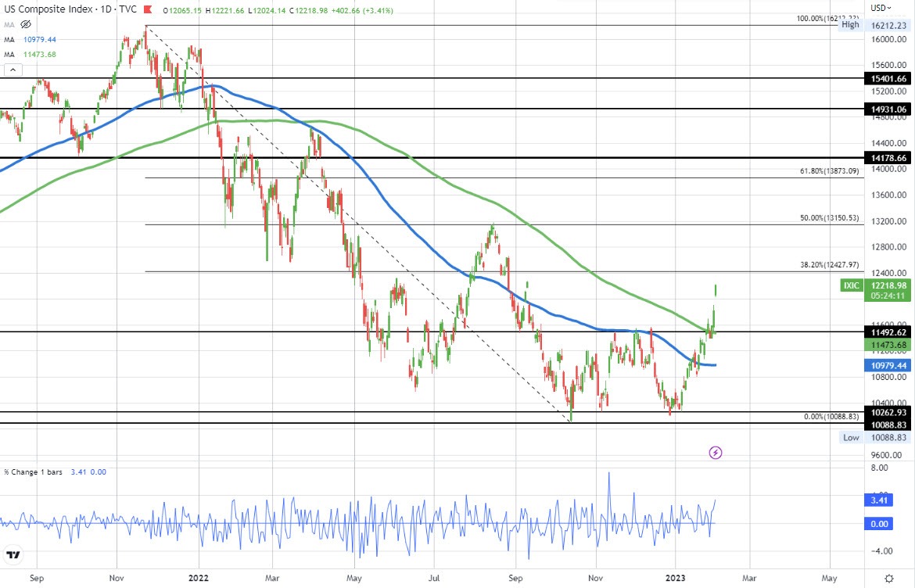Click the 14178.66 horizontal line price label
Viewport: 915px width, 588px height.
(888, 158)
